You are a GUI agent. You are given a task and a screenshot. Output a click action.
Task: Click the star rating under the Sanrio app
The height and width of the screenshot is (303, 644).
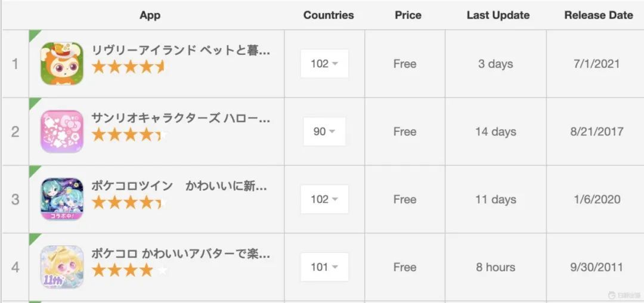click(129, 134)
